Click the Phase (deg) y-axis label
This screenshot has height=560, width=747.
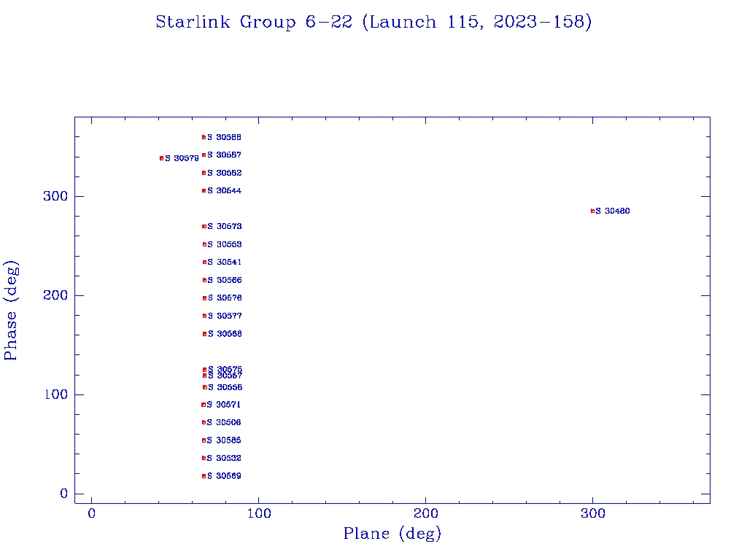pos(11,310)
